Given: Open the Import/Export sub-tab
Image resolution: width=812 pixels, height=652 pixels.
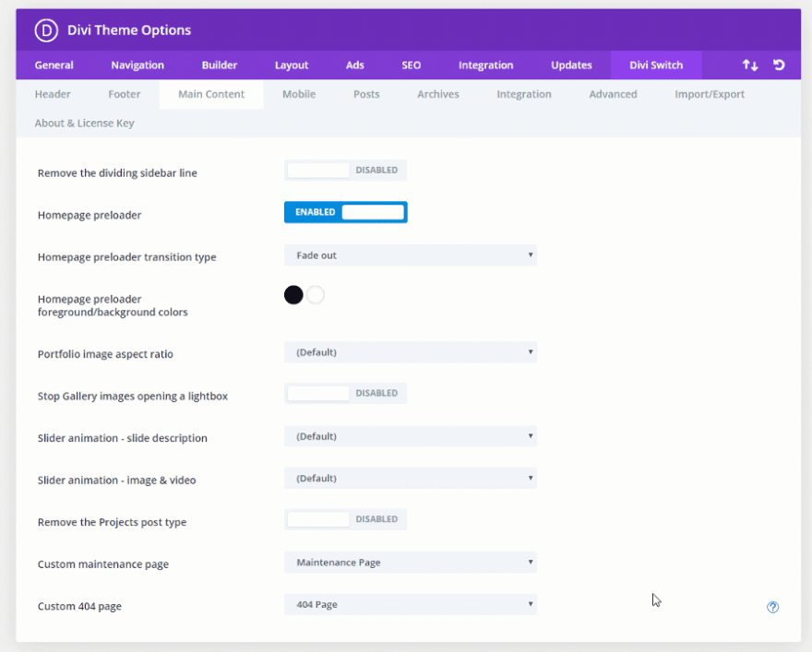Looking at the screenshot, I should [x=710, y=94].
